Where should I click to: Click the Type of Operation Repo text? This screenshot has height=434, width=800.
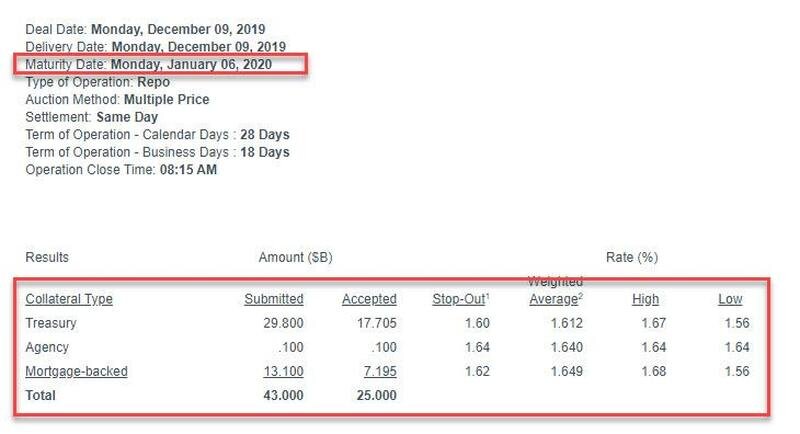click(x=97, y=82)
